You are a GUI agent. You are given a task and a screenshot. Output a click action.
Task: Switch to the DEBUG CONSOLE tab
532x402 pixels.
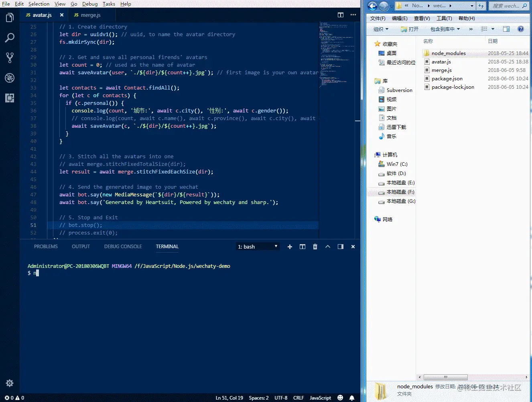coord(123,247)
